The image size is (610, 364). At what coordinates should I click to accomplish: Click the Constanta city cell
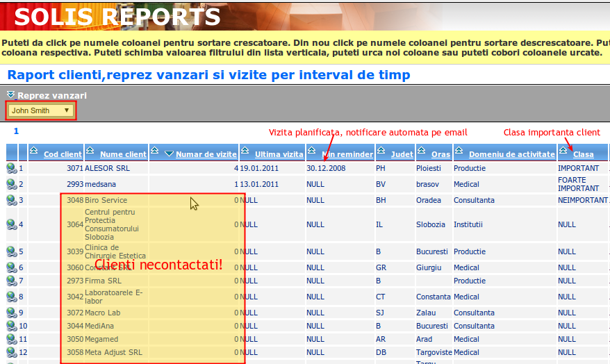(x=434, y=297)
